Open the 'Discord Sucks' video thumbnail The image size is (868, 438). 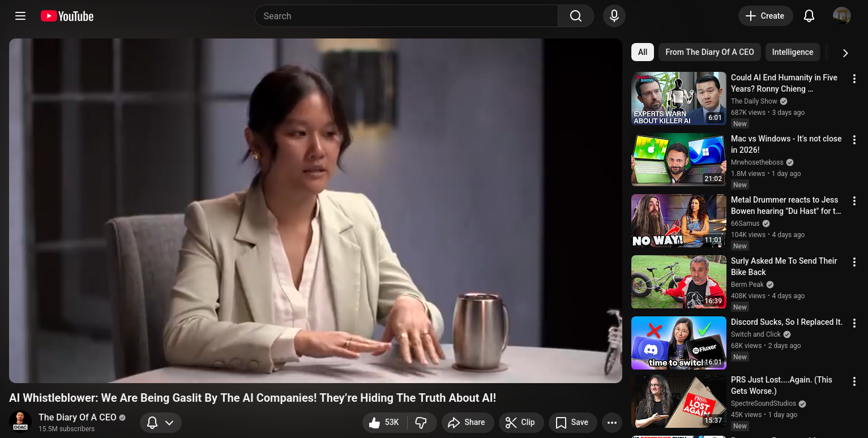point(678,343)
